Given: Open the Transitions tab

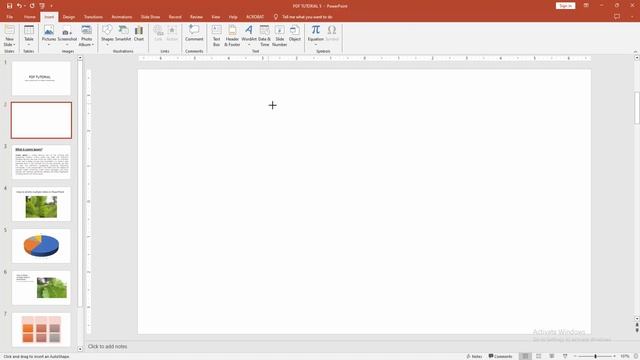Looking at the screenshot, I should pos(93,17).
